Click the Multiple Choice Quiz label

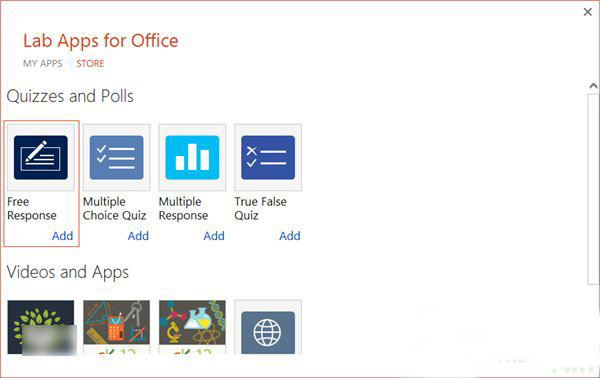114,209
